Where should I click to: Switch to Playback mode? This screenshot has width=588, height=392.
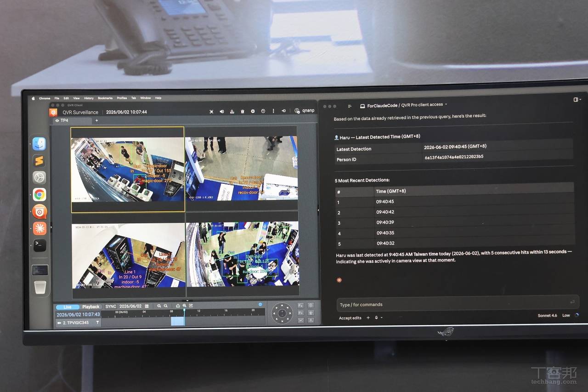click(90, 307)
